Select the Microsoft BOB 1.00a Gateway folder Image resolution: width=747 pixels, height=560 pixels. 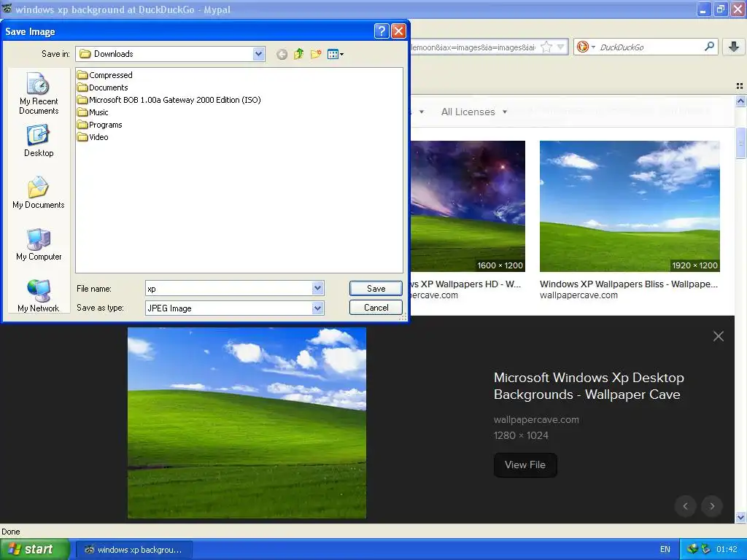point(169,100)
